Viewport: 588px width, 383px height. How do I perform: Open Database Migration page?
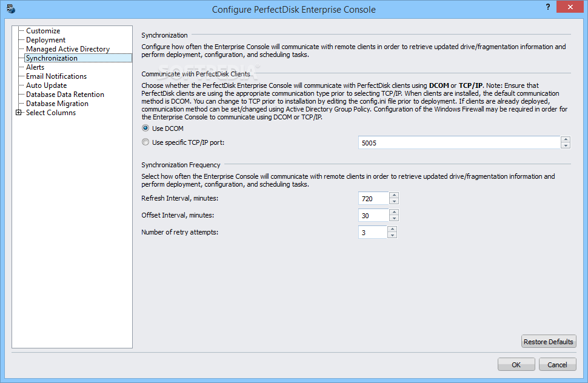(57, 104)
